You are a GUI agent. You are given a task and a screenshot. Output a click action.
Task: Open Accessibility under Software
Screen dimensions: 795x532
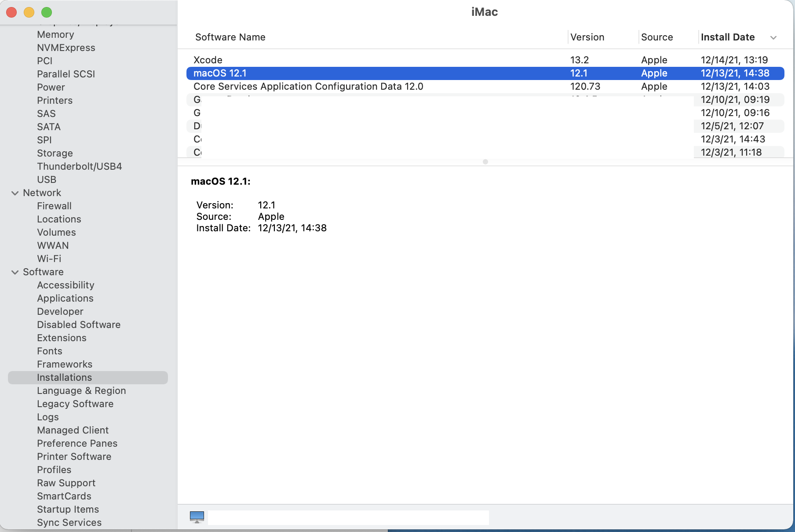[66, 285]
